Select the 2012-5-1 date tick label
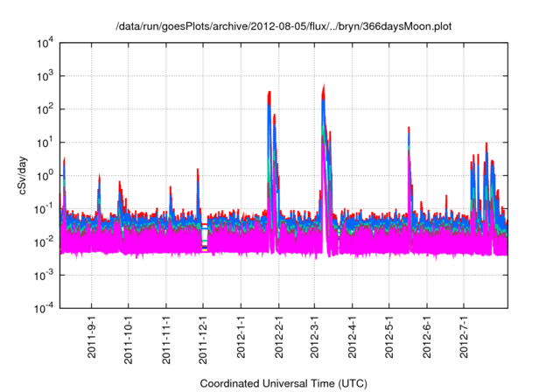The height and width of the screenshot is (392, 560). [389, 339]
